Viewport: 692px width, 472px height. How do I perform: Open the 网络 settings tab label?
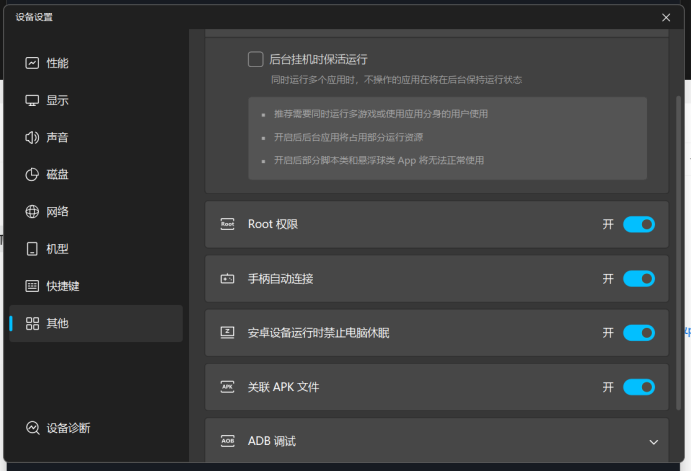(58, 211)
